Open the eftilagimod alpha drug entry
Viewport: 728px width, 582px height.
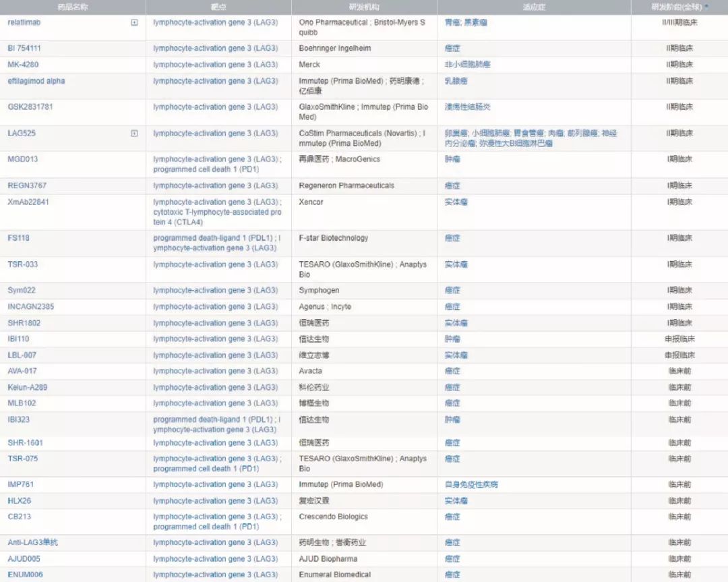(x=36, y=81)
